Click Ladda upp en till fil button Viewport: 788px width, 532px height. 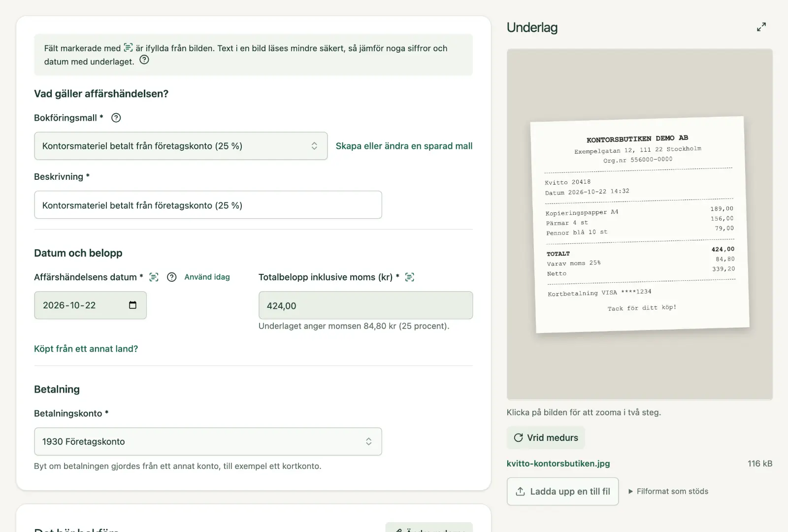click(x=562, y=491)
